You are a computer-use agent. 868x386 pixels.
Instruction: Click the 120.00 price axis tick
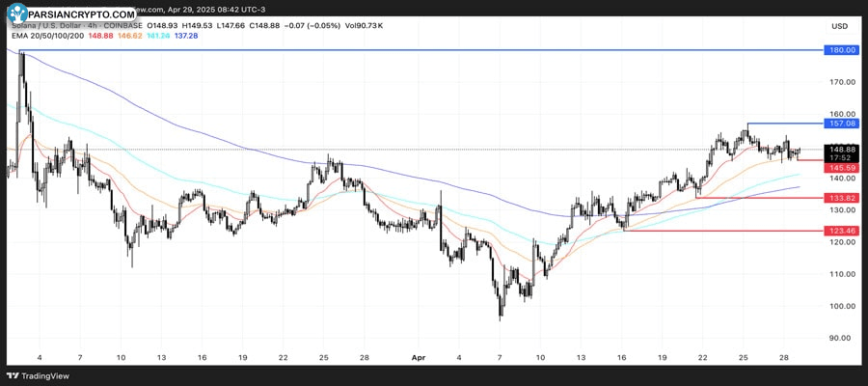843,242
